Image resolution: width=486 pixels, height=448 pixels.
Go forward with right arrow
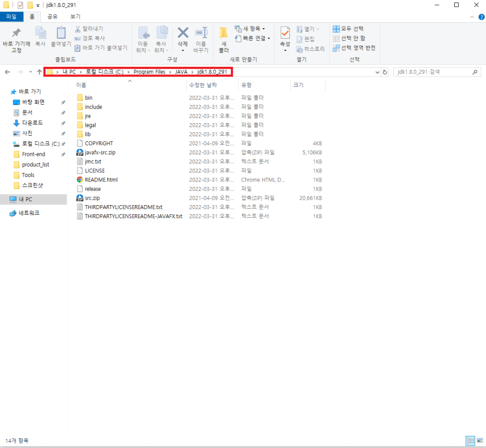coord(21,72)
